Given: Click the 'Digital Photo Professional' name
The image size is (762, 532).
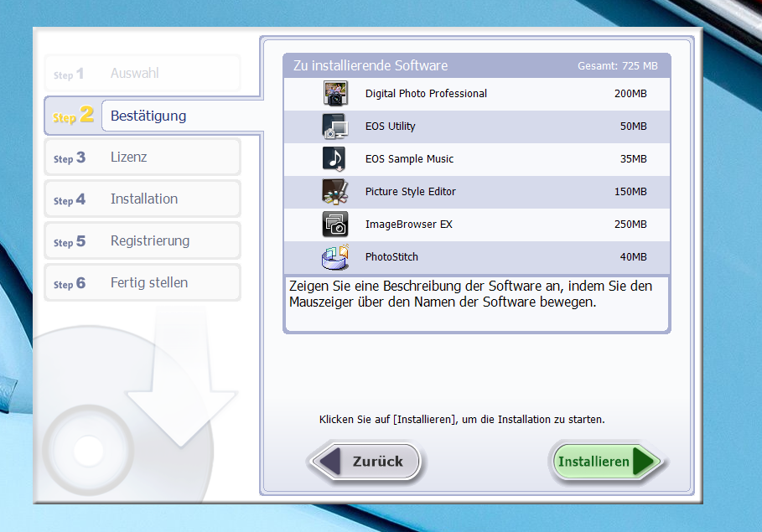Looking at the screenshot, I should (426, 93).
